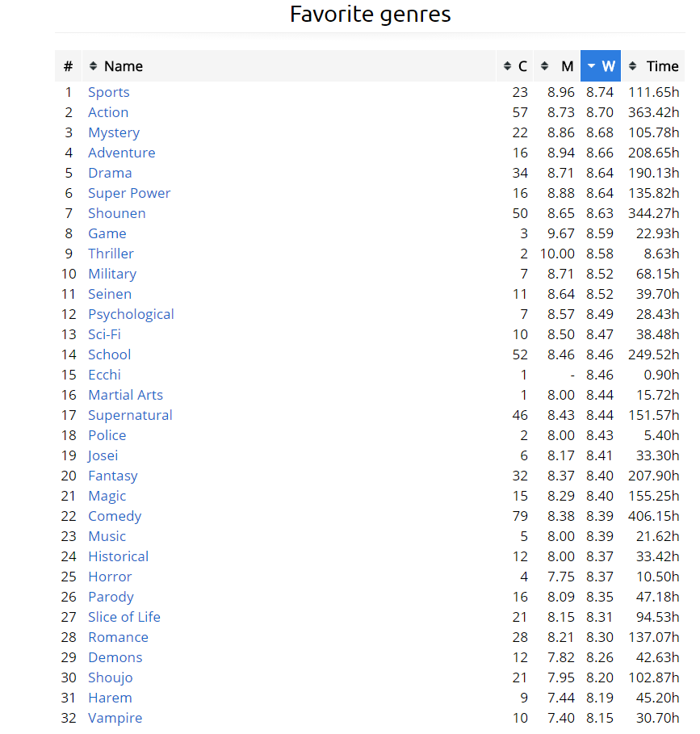View the Comedy genre page

pos(115,516)
